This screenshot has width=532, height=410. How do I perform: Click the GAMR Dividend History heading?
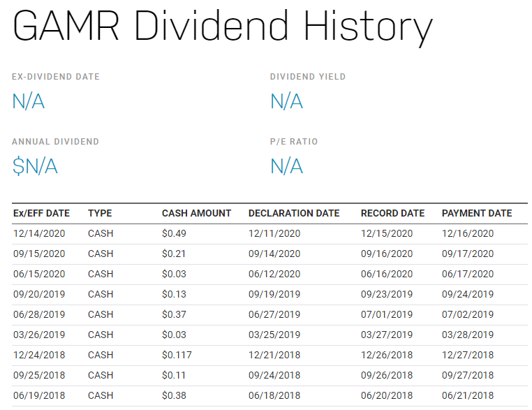223,27
